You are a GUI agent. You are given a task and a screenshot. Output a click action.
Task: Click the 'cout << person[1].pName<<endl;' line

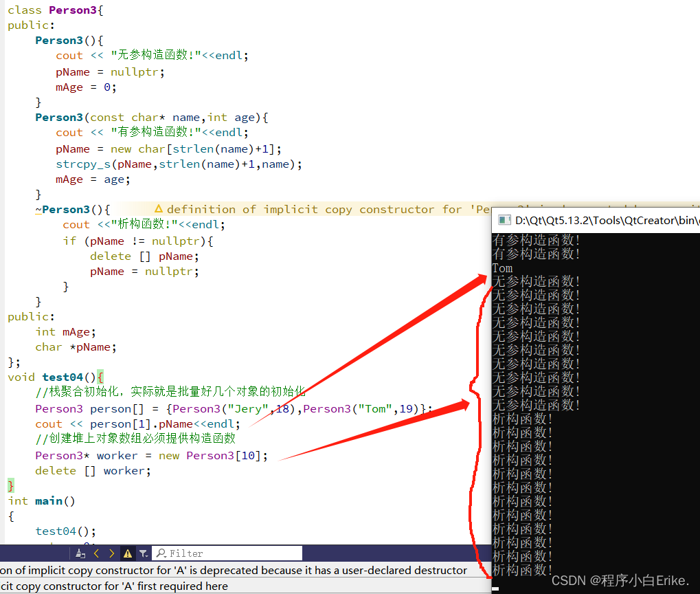point(137,423)
